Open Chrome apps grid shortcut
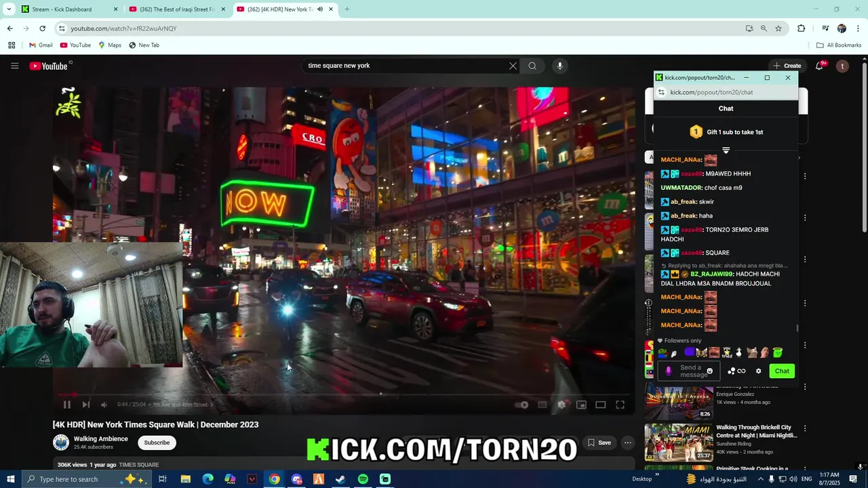The image size is (868, 488). coord(12,45)
